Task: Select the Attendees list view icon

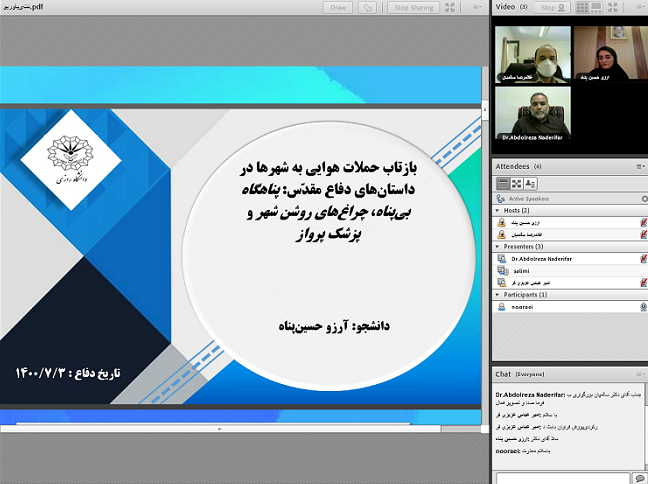Action: pos(503,183)
